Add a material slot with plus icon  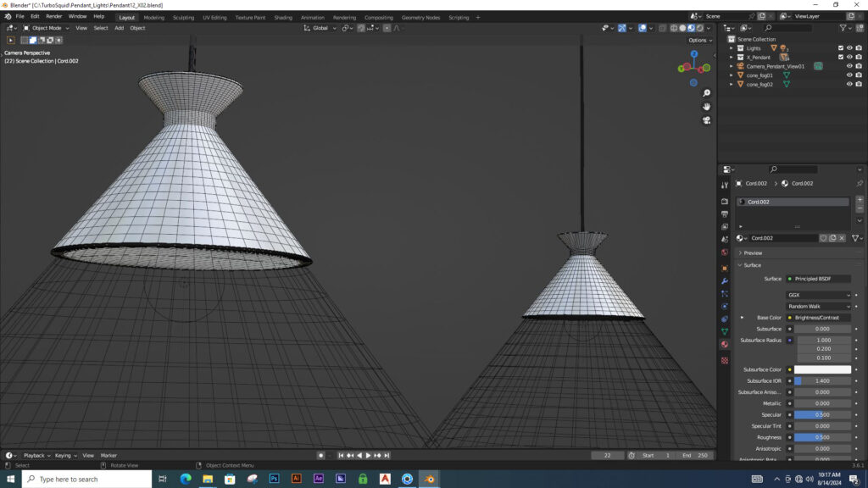point(859,200)
